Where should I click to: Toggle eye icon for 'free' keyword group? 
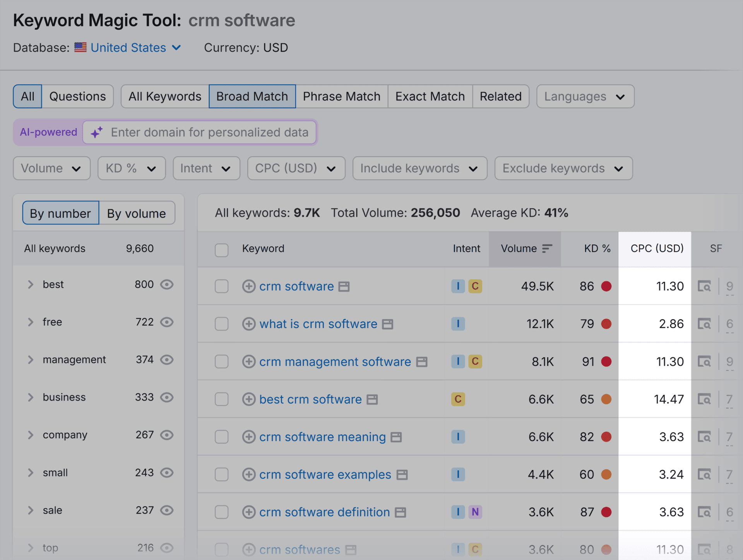pos(167,322)
